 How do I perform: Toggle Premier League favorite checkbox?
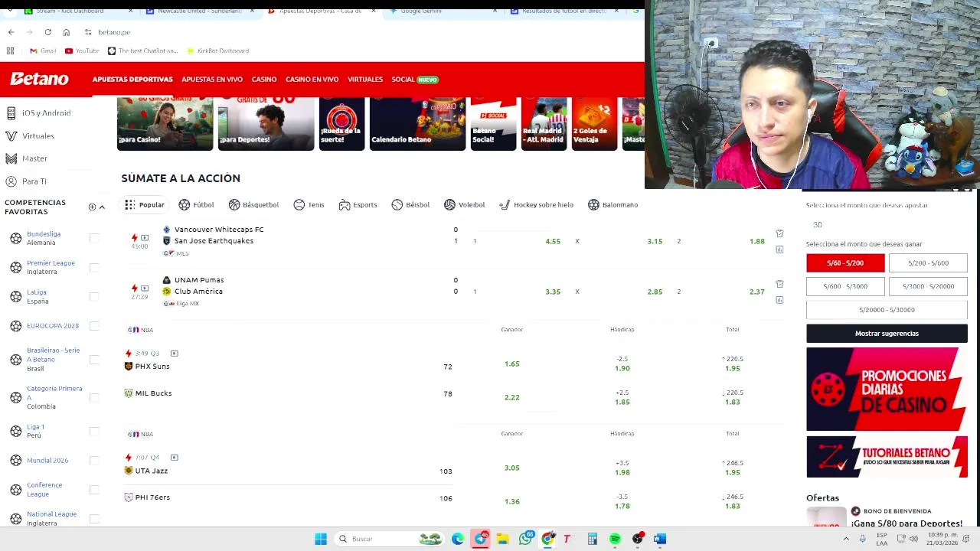tap(94, 267)
